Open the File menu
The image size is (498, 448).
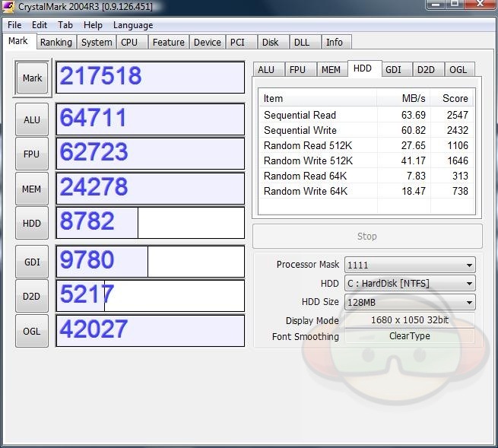click(x=14, y=25)
